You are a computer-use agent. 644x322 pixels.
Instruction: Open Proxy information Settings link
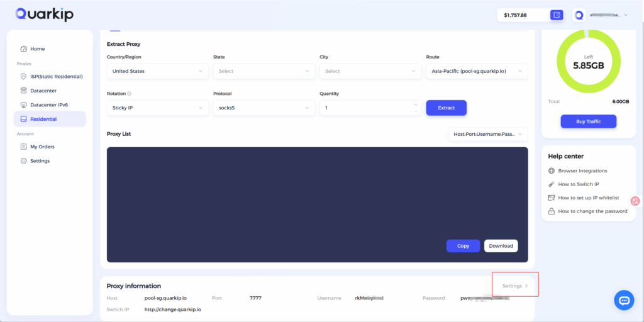click(x=515, y=286)
